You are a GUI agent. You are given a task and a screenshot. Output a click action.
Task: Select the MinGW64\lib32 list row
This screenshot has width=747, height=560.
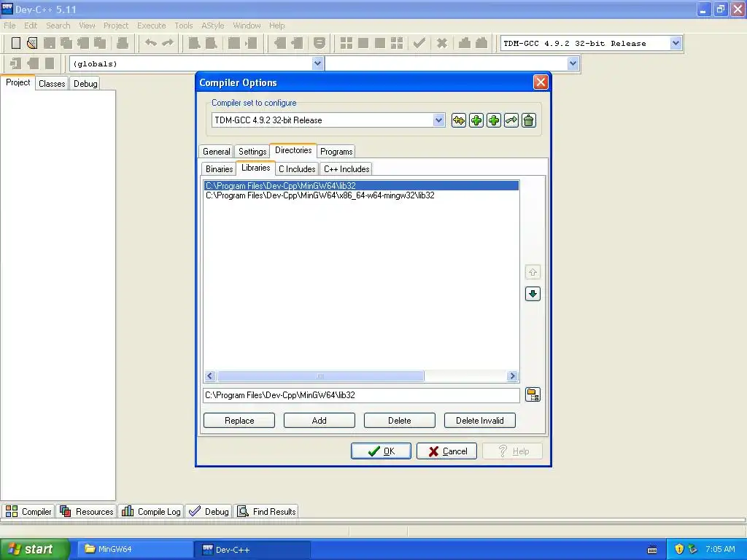(x=362, y=186)
